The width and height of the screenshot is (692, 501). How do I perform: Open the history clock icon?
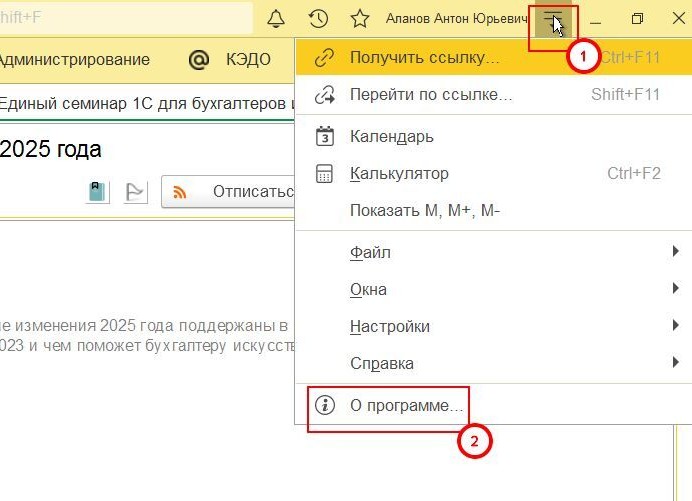click(x=318, y=19)
